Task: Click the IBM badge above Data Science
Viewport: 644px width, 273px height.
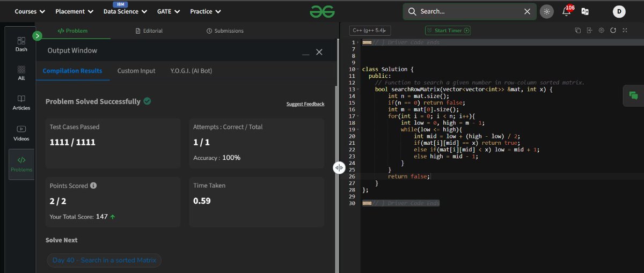Action: tap(121, 4)
